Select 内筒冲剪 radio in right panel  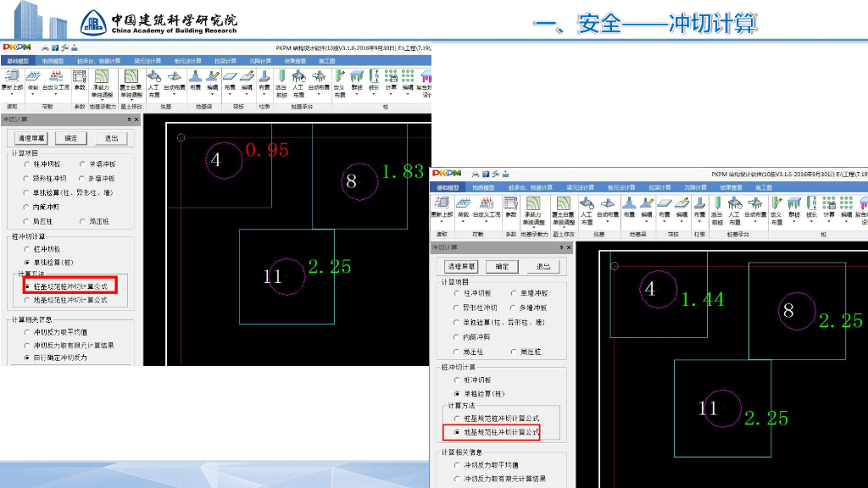click(x=459, y=337)
